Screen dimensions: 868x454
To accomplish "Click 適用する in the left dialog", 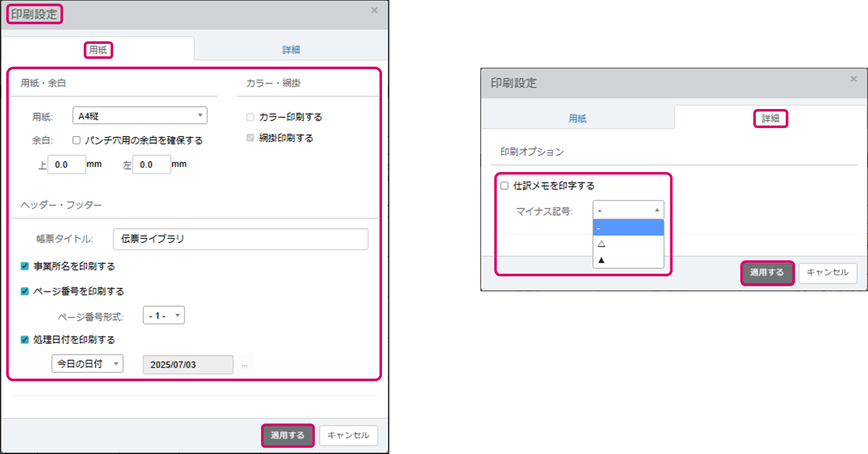I will point(287,435).
